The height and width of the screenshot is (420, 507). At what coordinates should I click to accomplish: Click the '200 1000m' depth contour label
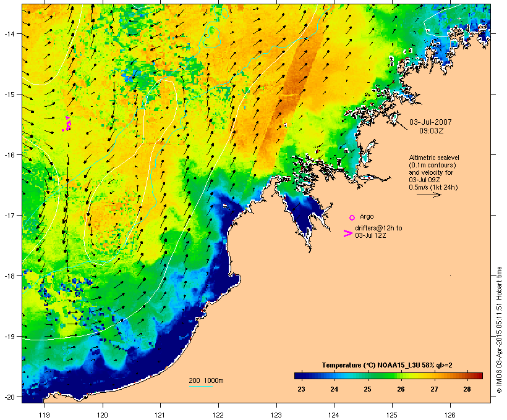click(206, 380)
